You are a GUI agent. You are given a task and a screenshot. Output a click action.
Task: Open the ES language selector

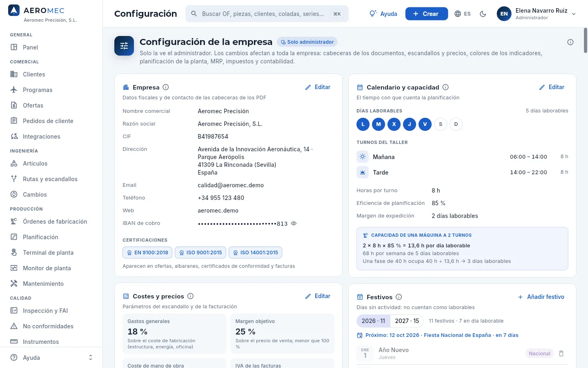tap(463, 14)
